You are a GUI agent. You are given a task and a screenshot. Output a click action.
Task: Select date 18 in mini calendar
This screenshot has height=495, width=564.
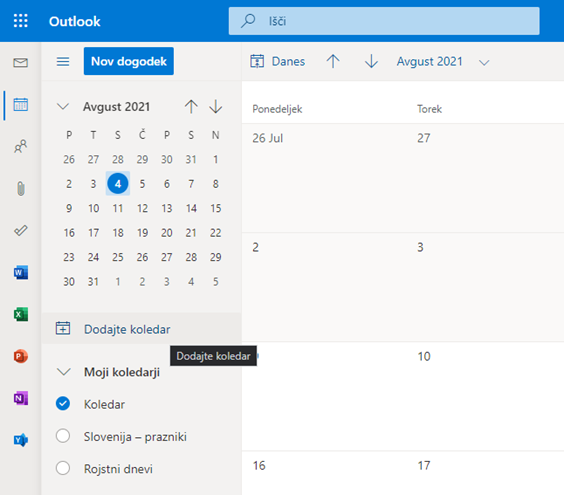click(x=118, y=233)
